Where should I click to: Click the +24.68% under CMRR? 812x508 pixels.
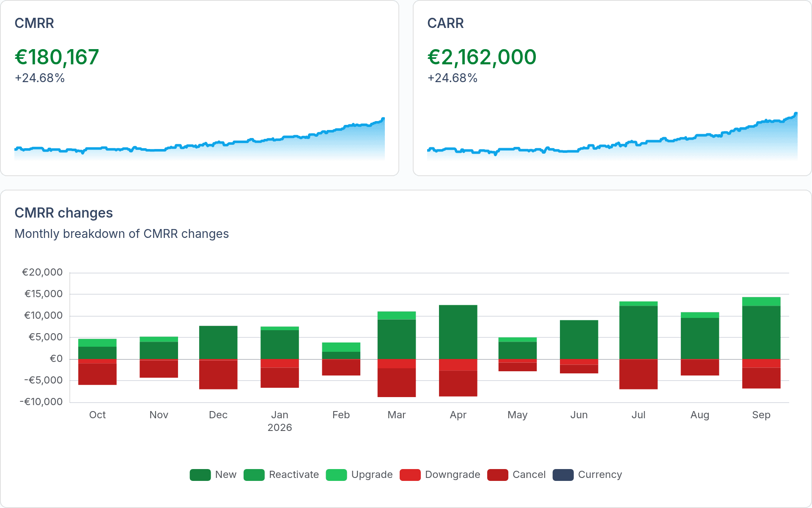pos(40,78)
